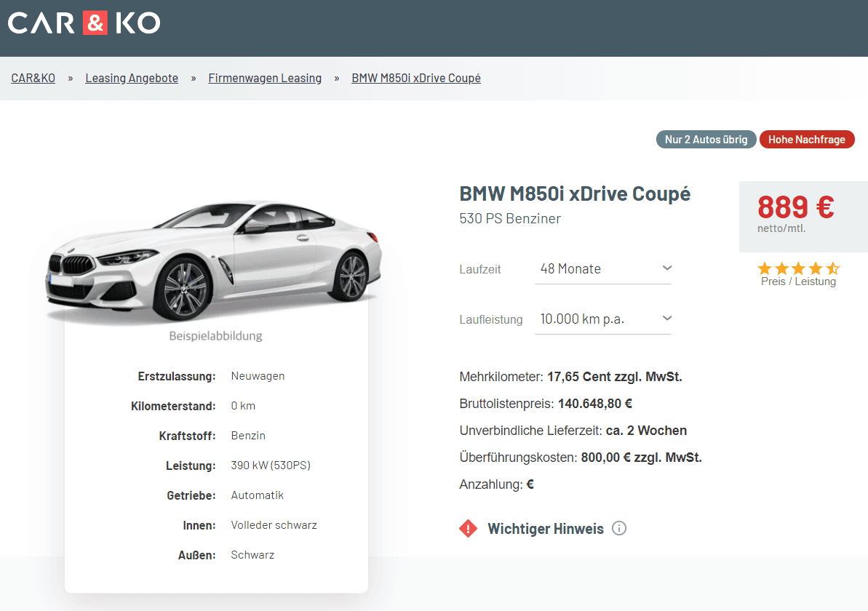
Task: Click the 0 km value
Action: coord(243,406)
